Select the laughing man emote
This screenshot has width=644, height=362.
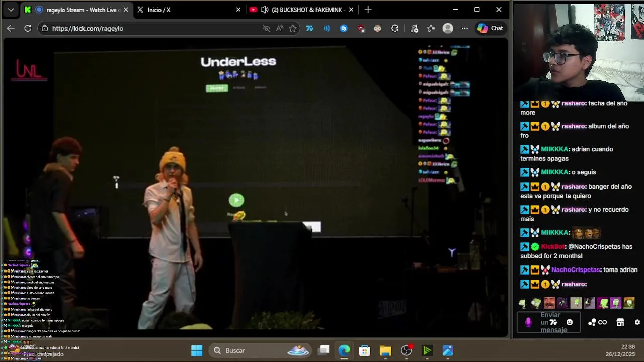pos(549,303)
